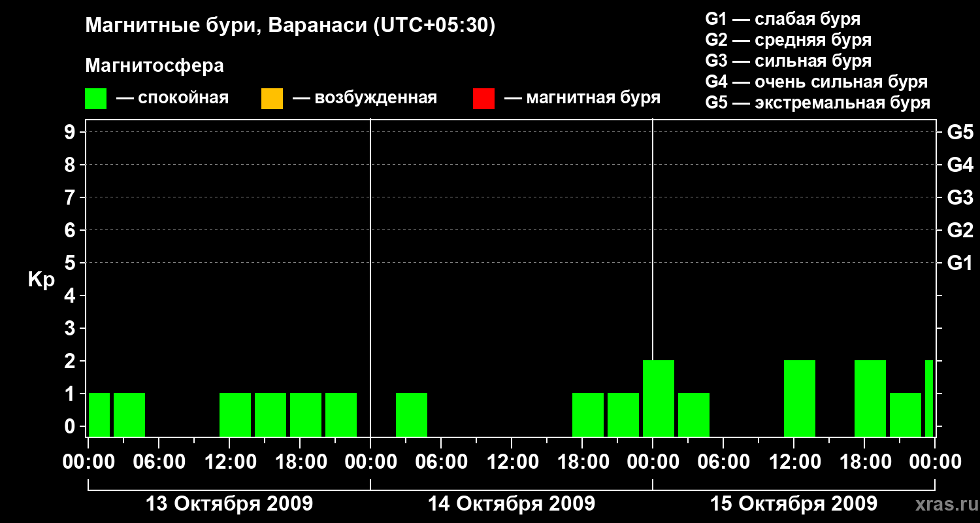Viewport: 980px width, 523px height.
Task: Click the '15 Октября 2009' date label
Action: pyautogui.click(x=794, y=504)
